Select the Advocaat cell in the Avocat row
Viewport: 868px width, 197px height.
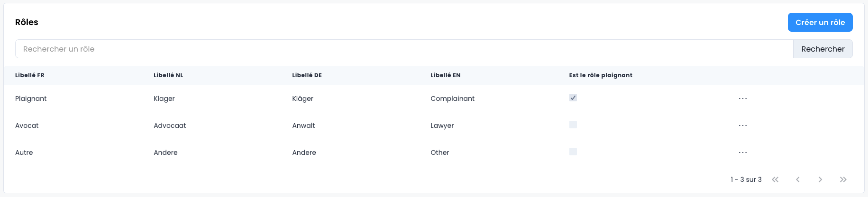coord(170,125)
